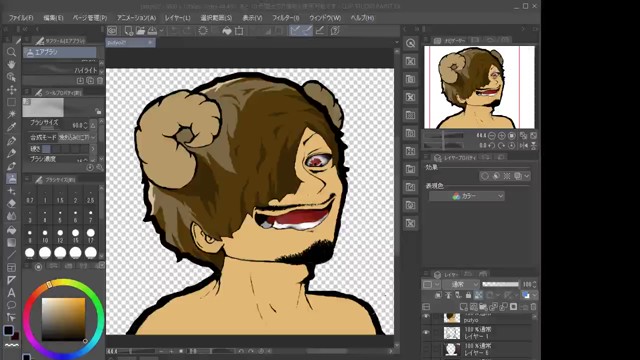
Task: Click the help support toolbar icon
Action: point(335,31)
